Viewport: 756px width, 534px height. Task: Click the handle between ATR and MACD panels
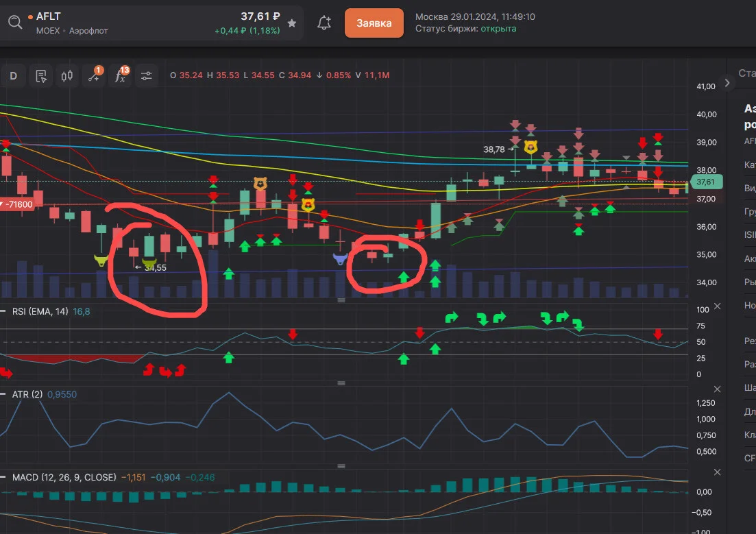(x=341, y=466)
